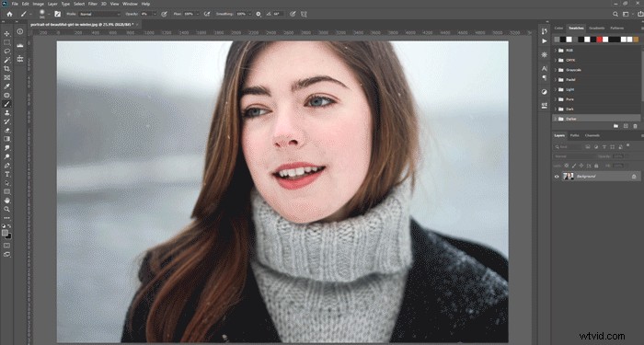Viewport: 644px width, 345px height.
Task: Select the Crop tool
Action: point(7,69)
